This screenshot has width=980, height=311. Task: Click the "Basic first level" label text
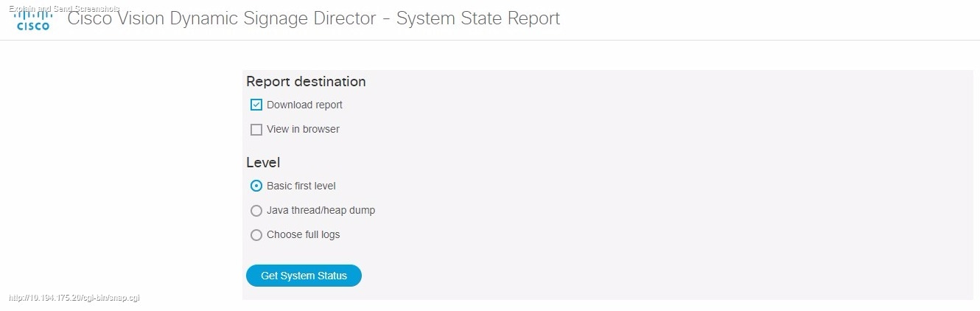(x=301, y=186)
